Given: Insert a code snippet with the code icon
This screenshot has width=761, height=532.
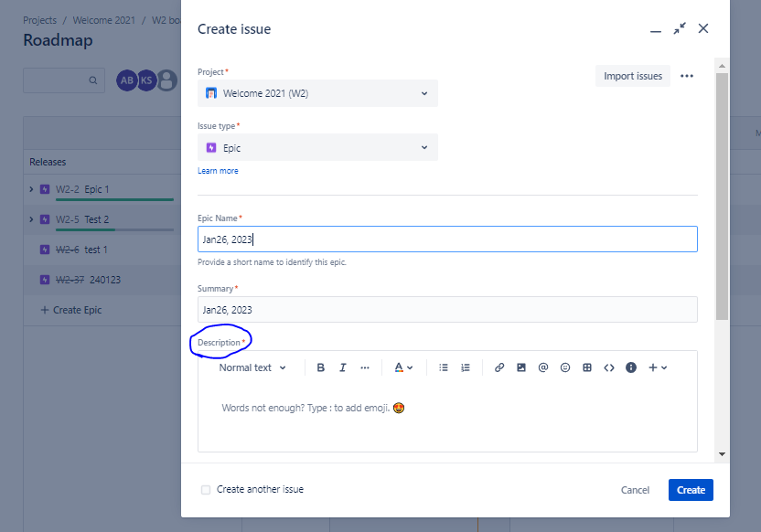Looking at the screenshot, I should (608, 367).
